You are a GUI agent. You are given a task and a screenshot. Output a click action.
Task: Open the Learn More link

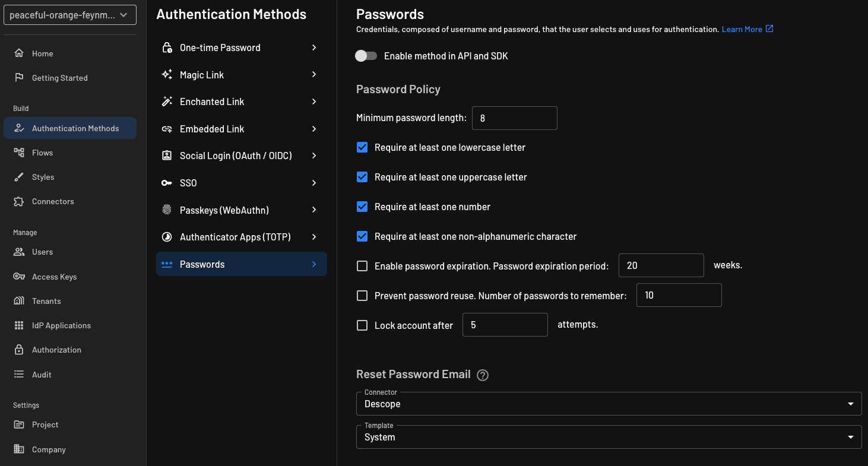743,28
